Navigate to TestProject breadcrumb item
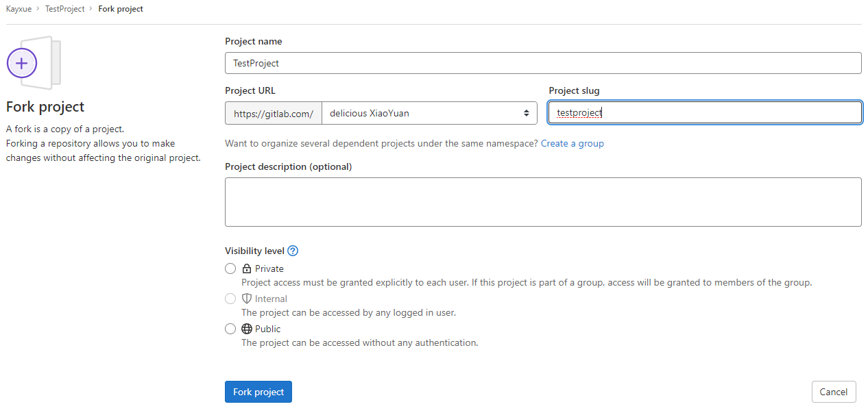The image size is (868, 413). (64, 9)
